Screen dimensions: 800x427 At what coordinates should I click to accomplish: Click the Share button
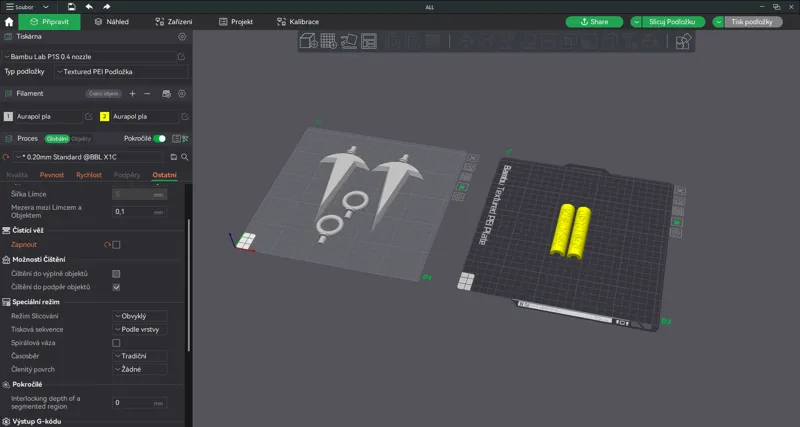[x=594, y=22]
